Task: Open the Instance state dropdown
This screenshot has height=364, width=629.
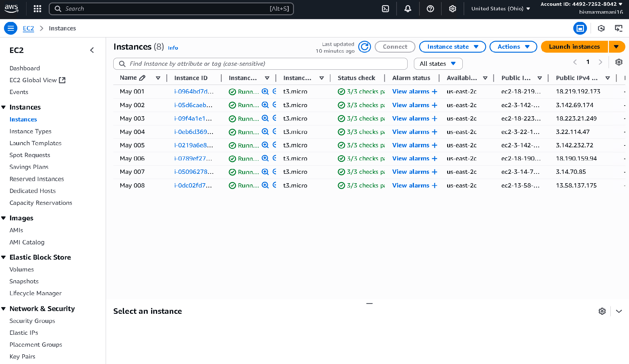Action: (x=452, y=47)
